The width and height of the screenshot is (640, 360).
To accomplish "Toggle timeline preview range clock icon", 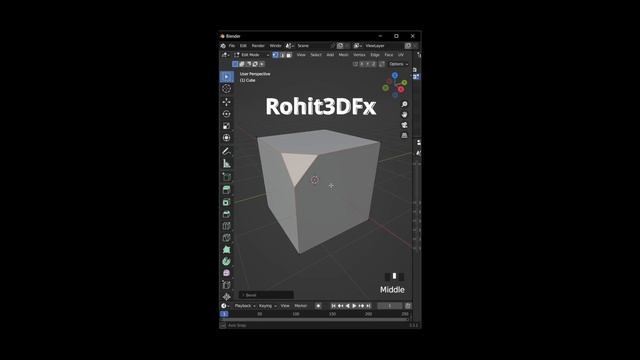I will pyautogui.click(x=407, y=306).
